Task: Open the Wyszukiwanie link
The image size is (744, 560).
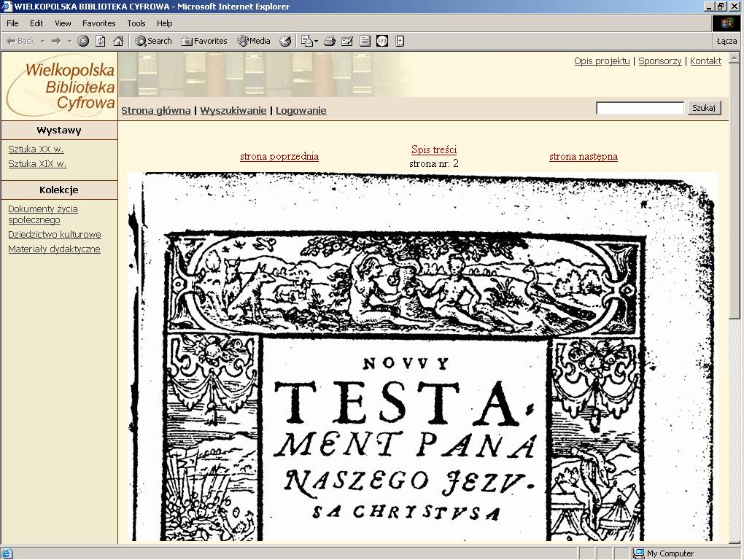Action: tap(233, 111)
